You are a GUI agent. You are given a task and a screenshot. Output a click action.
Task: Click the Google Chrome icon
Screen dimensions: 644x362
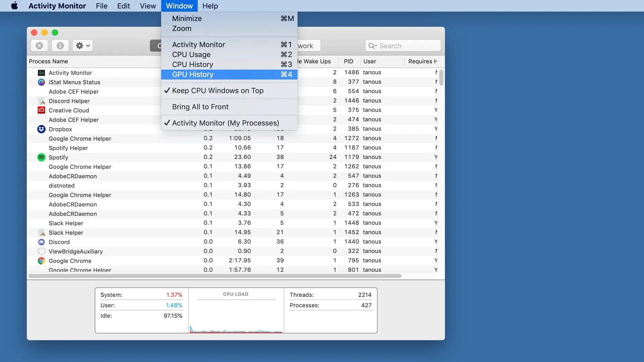41,260
